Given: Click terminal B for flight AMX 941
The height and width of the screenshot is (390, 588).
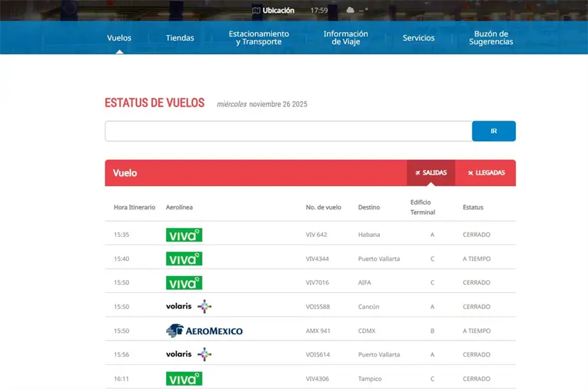Looking at the screenshot, I should pyautogui.click(x=433, y=331).
